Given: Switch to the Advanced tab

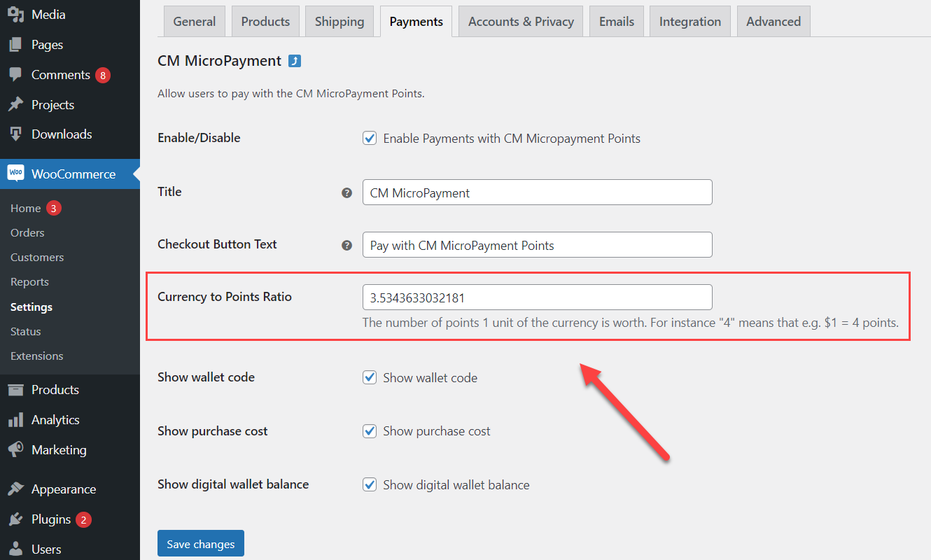Looking at the screenshot, I should click(773, 22).
